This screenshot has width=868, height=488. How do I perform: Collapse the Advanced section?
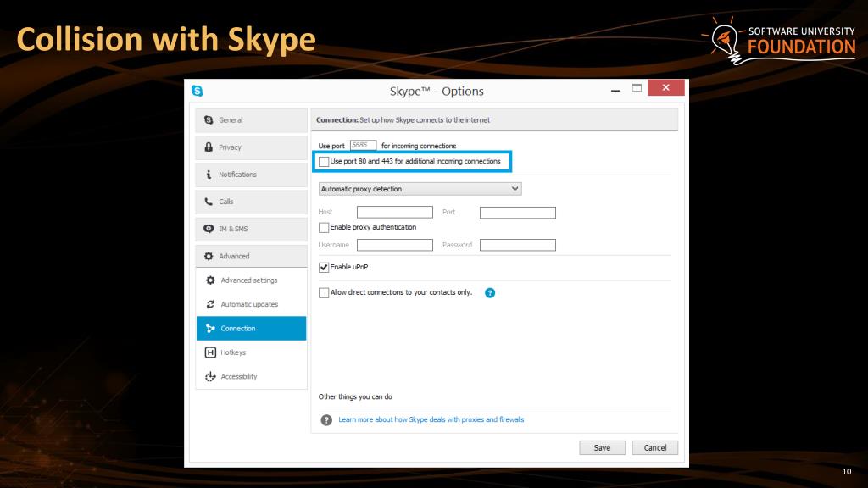click(251, 256)
